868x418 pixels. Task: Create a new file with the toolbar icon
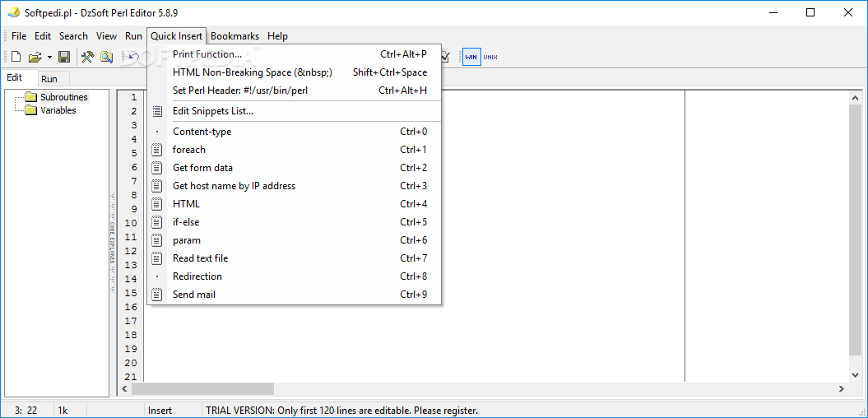pos(16,57)
